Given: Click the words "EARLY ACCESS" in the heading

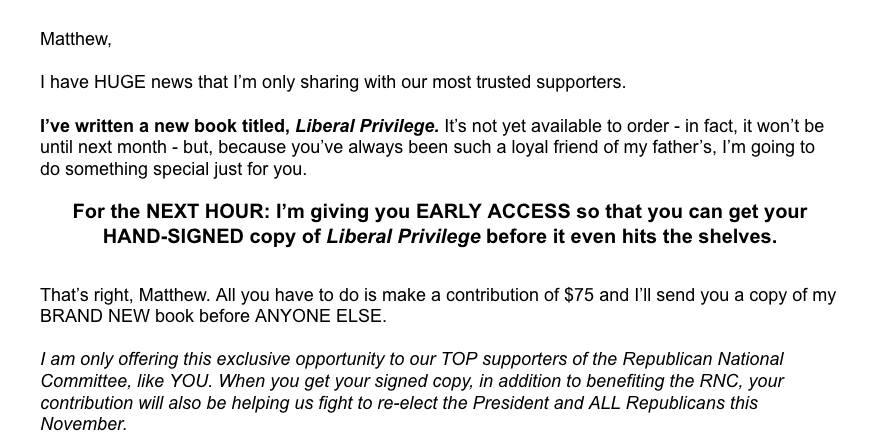Looking at the screenshot, I should (482, 213).
